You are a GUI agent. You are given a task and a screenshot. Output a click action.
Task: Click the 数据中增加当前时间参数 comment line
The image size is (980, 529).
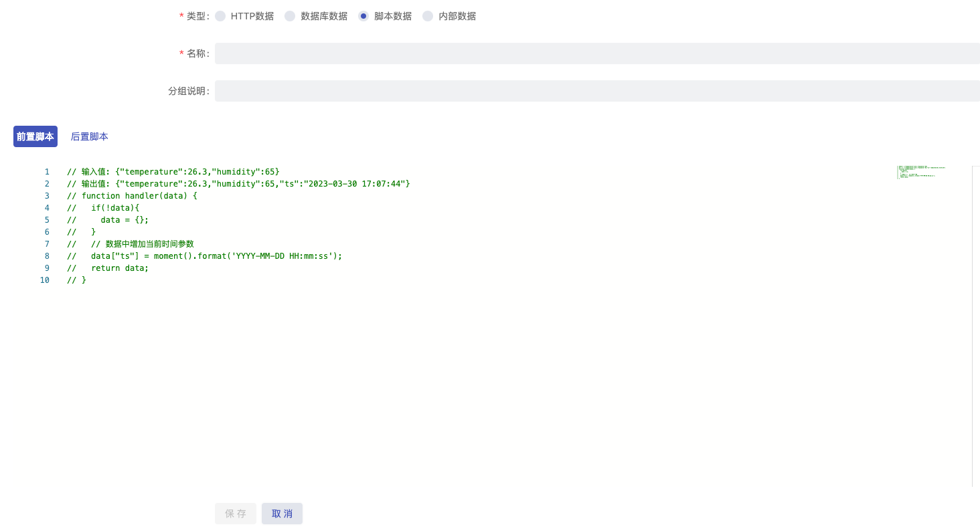(x=131, y=244)
